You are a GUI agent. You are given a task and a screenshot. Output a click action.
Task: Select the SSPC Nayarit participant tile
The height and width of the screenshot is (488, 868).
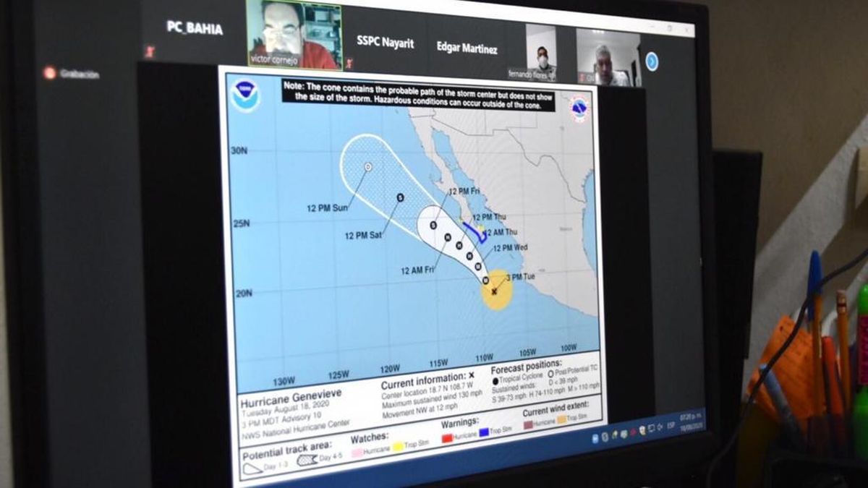tap(385, 43)
